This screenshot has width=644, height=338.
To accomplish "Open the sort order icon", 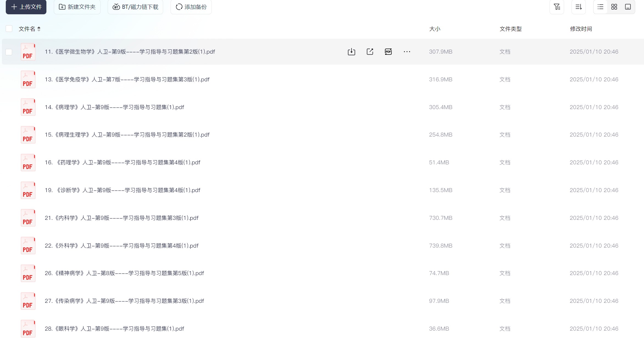I will 579,7.
